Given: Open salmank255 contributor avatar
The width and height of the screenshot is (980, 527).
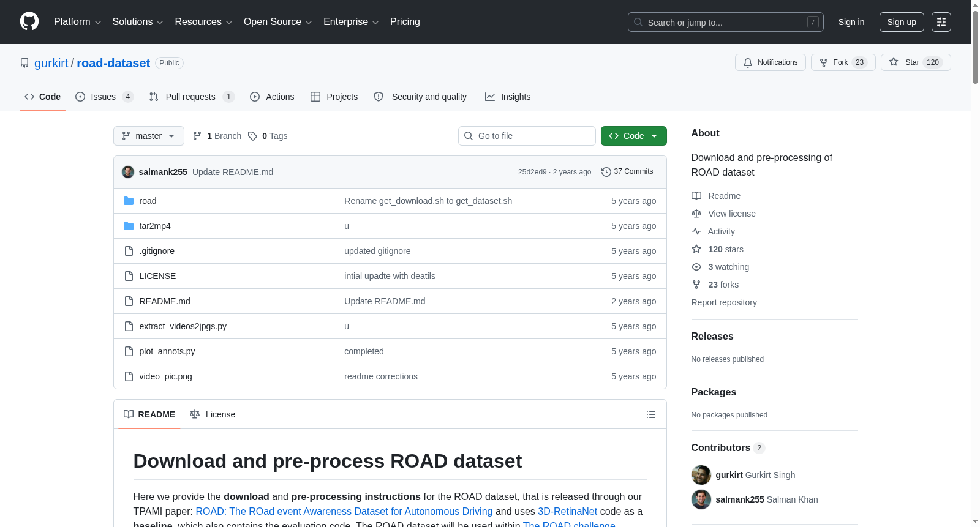Looking at the screenshot, I should coord(701,499).
